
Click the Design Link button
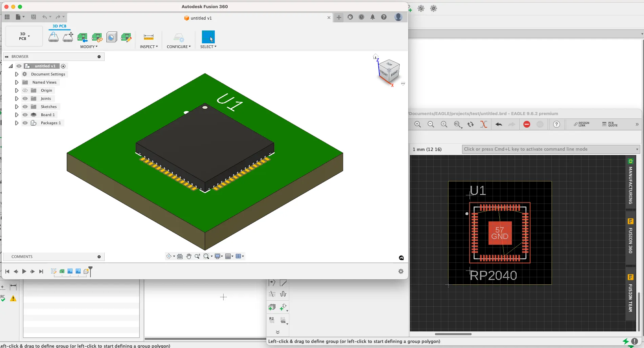(x=581, y=125)
